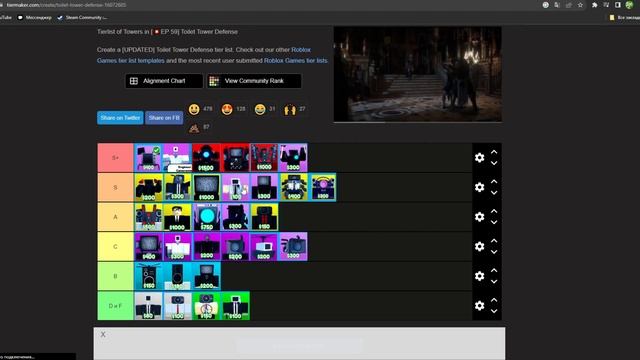Screen dimensions: 640x360
Task: Select the $1000 red tower in S+ row
Action: coord(264,158)
